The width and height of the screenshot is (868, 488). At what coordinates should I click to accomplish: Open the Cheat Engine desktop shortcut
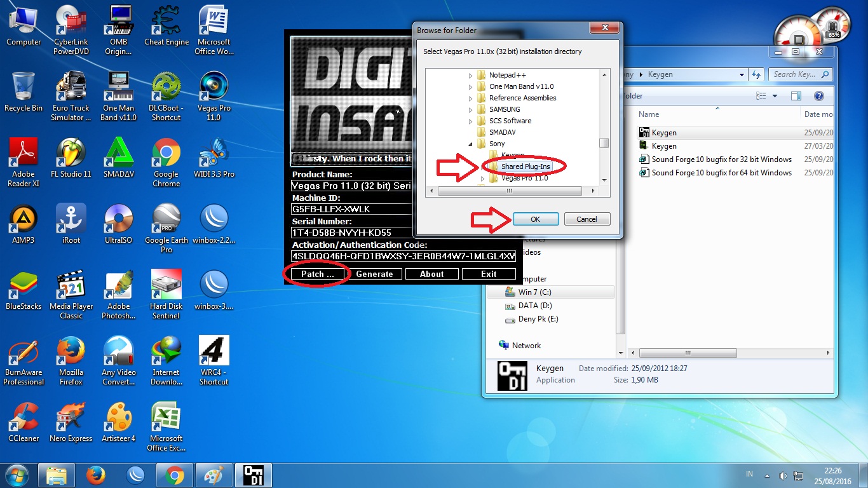point(166,25)
